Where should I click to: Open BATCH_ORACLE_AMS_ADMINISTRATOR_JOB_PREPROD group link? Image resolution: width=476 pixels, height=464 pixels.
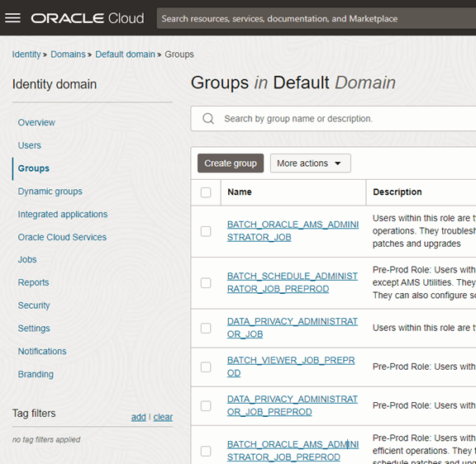(x=293, y=451)
